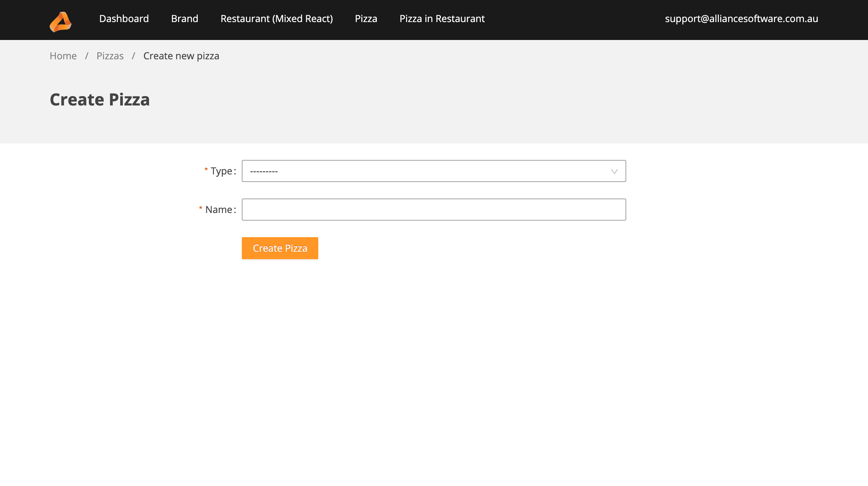The height and width of the screenshot is (486, 868).
Task: Click the Type field label
Action: click(x=221, y=171)
